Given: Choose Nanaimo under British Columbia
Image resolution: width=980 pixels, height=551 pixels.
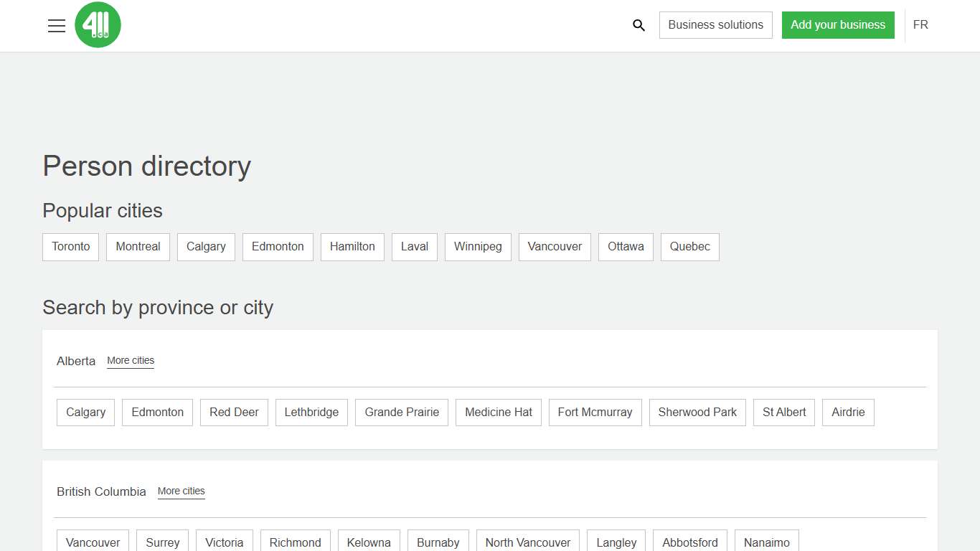Looking at the screenshot, I should click(x=766, y=542).
